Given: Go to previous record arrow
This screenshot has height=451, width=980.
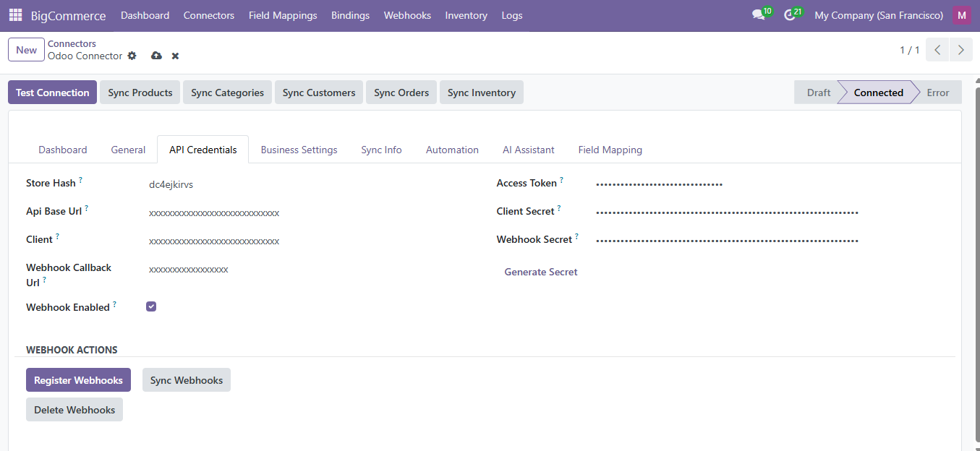Looking at the screenshot, I should point(937,50).
